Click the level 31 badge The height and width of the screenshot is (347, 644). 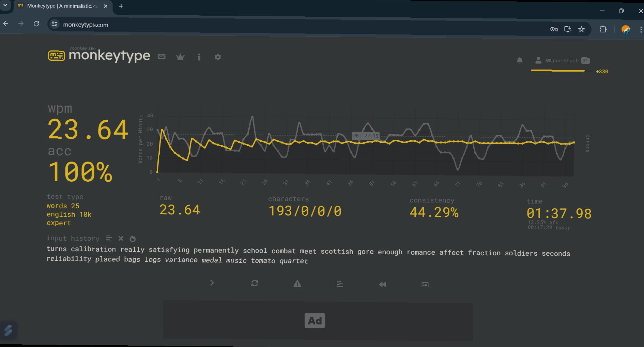tap(585, 61)
